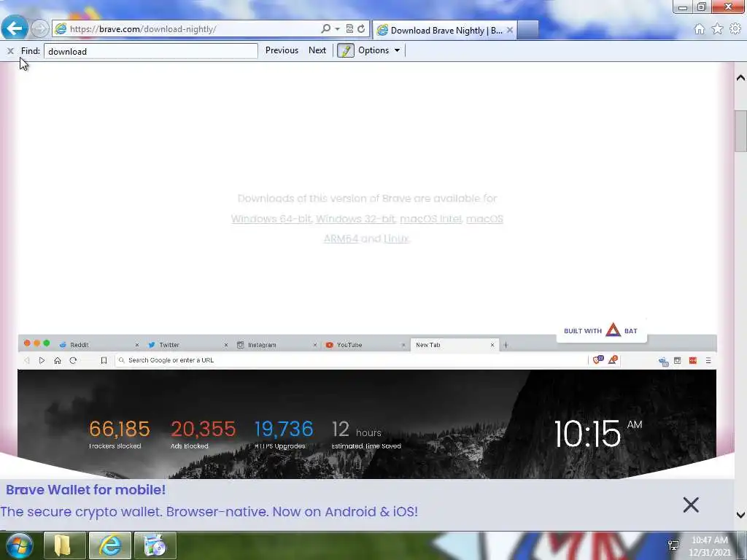
Task: Click the Find text box containing download
Action: pos(150,51)
